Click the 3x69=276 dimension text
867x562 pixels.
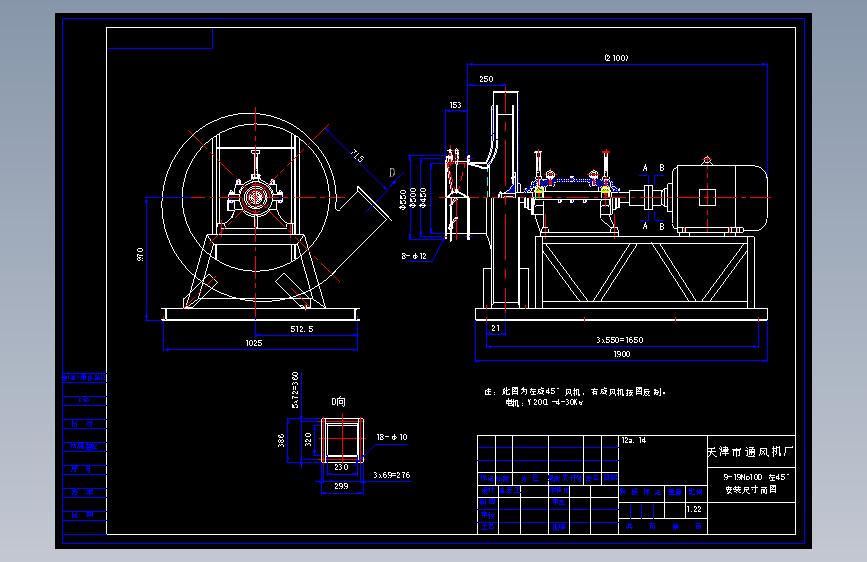click(391, 475)
